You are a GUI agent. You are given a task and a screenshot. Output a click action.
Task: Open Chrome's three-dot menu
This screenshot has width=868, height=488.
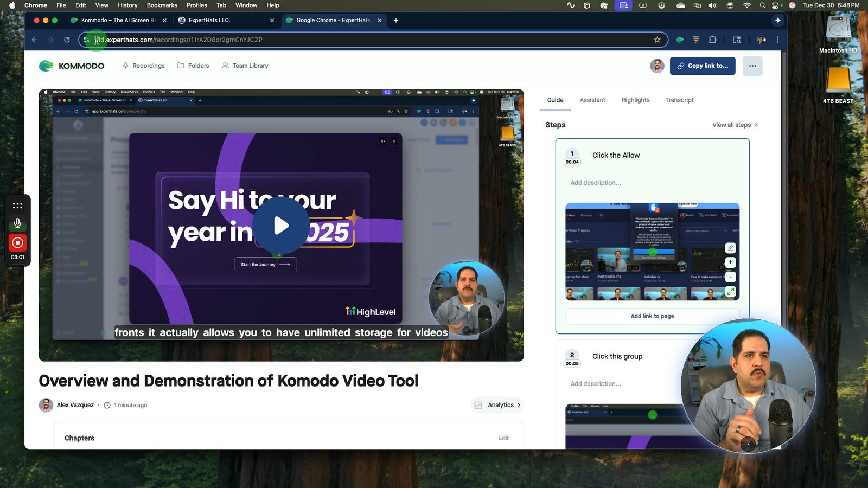777,40
